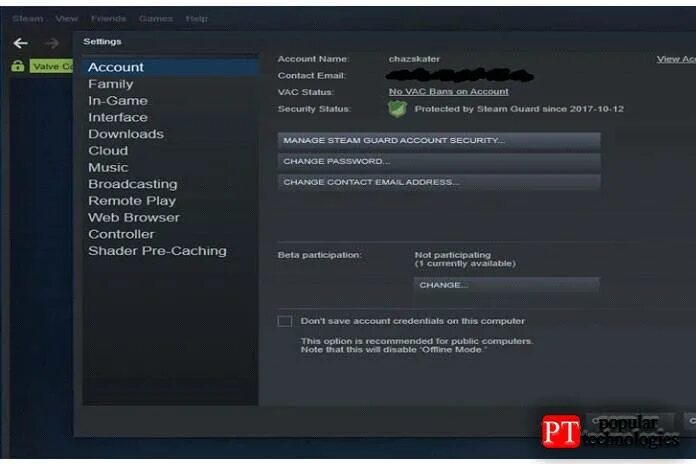Image resolution: width=696 pixels, height=464 pixels.
Task: Open the Games menu
Action: click(156, 19)
